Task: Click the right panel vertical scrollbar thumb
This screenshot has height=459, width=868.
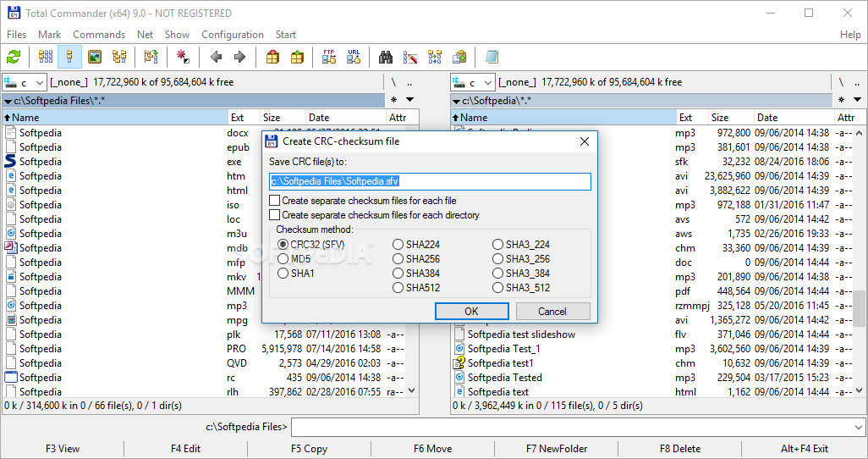Action: 859,308
